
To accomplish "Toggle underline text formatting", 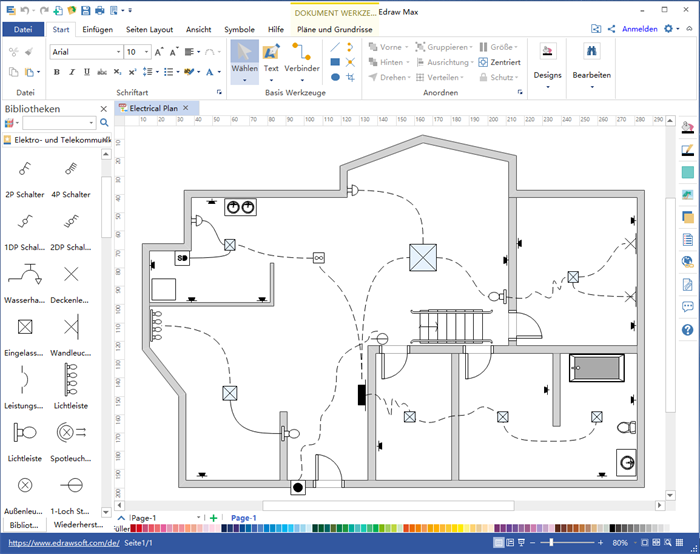I will coord(86,72).
